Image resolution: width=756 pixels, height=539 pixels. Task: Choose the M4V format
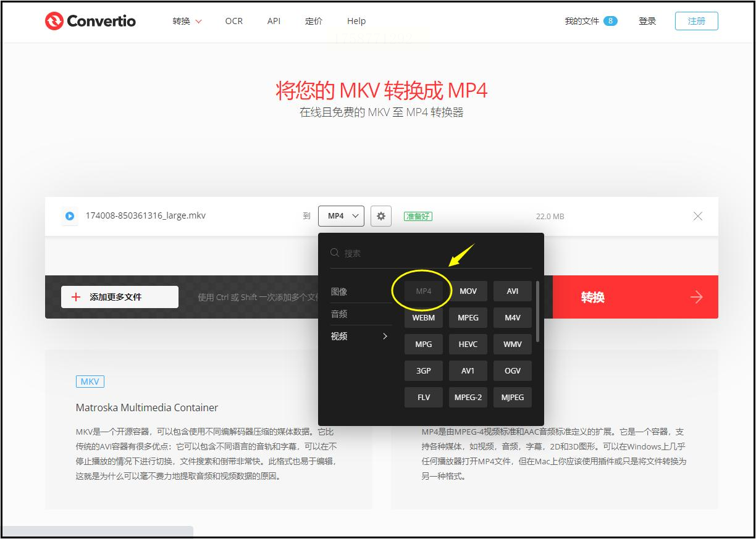pyautogui.click(x=513, y=318)
